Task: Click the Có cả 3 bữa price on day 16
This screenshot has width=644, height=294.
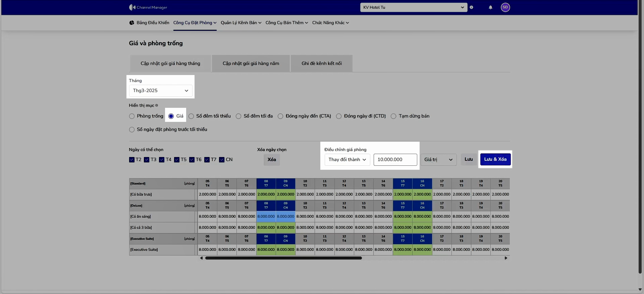Action: click(422, 228)
